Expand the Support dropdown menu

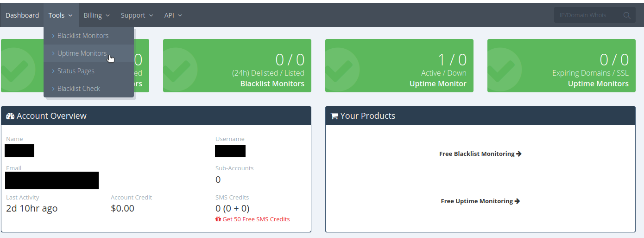point(137,15)
